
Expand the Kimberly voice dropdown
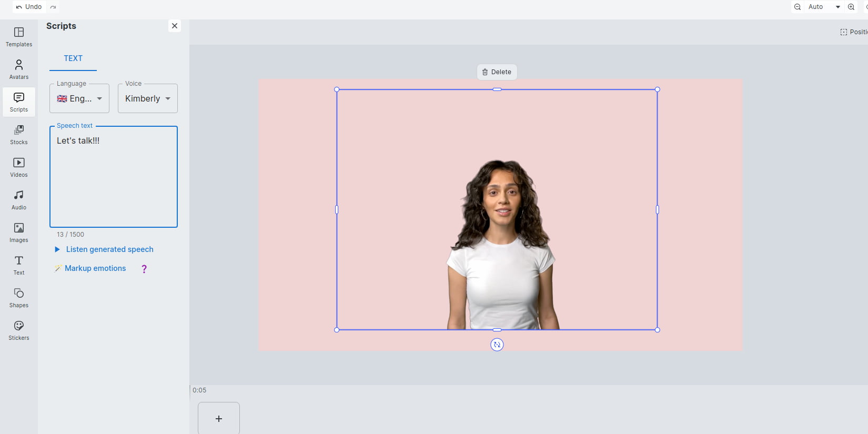pos(148,98)
